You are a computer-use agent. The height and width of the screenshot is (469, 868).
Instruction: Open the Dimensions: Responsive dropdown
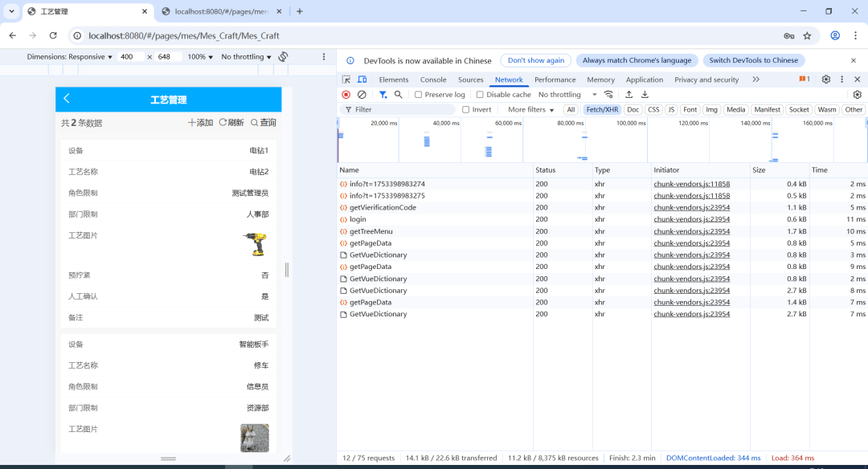coord(70,57)
